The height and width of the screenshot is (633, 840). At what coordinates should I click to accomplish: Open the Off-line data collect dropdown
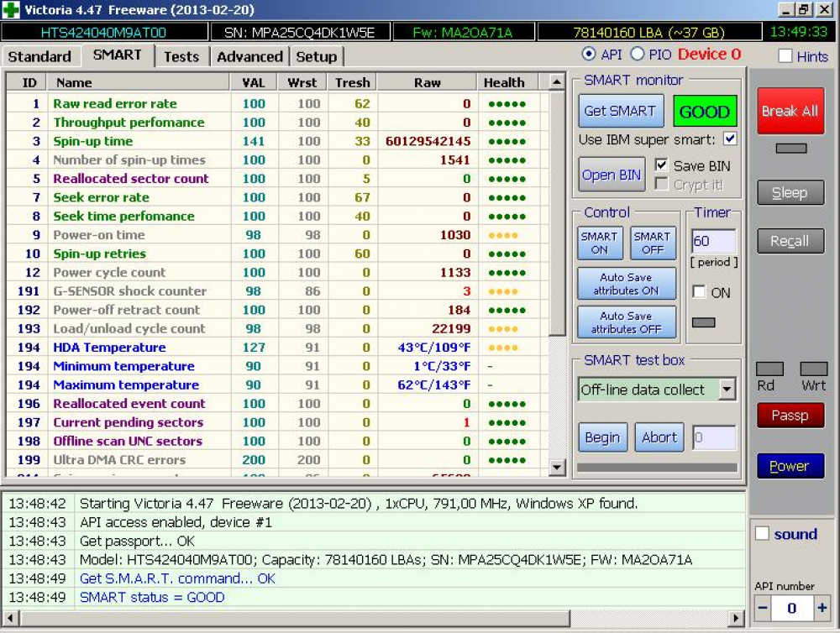(727, 390)
